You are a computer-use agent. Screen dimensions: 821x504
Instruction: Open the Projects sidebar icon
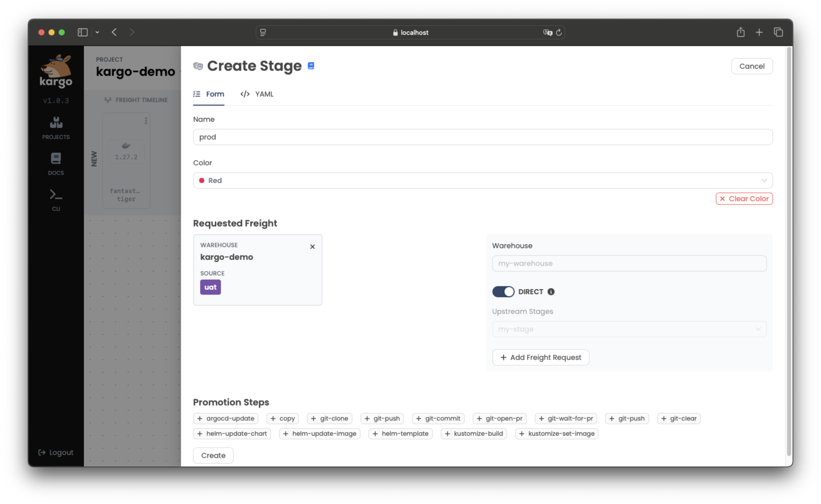[56, 128]
